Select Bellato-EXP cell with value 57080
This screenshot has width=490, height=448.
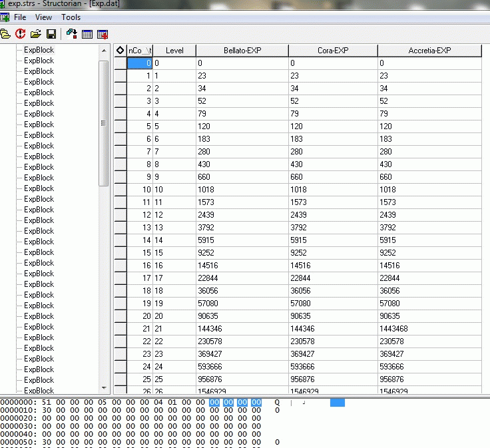[242, 304]
